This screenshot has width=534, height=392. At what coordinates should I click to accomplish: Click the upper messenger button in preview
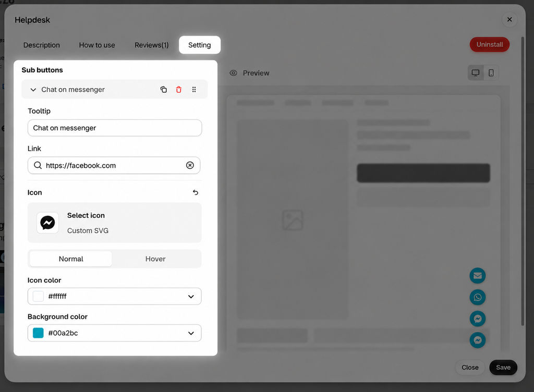point(478,318)
